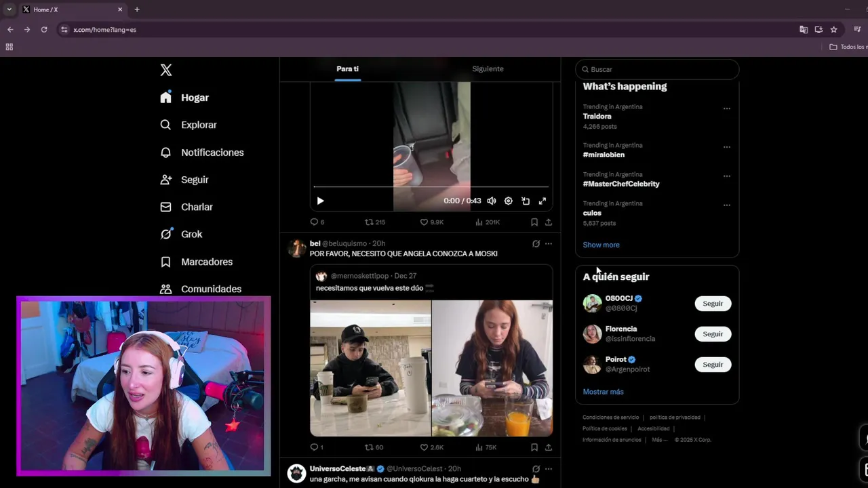Open Condiciones de servicio link
Viewport: 868px width, 488px height.
click(610, 418)
